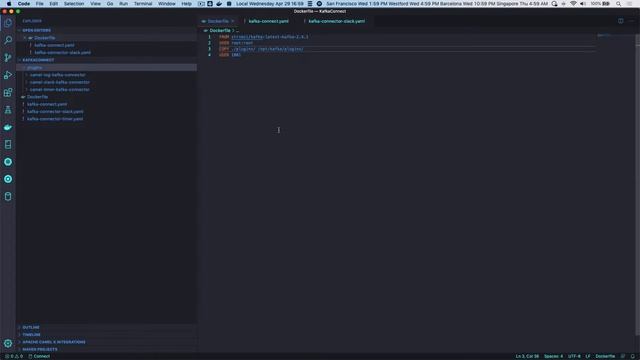Screen dimensions: 640x360
Task: Click the editor vertical scrollbar
Action: (x=637, y=184)
